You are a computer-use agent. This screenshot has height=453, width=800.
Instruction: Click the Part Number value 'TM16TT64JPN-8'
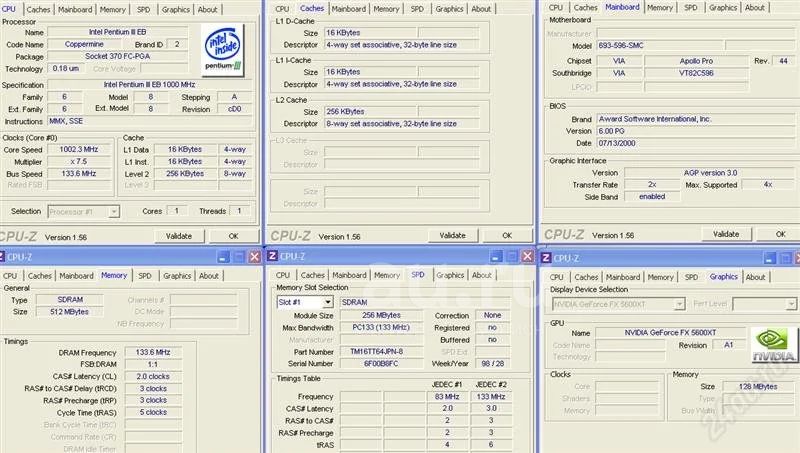tap(381, 351)
